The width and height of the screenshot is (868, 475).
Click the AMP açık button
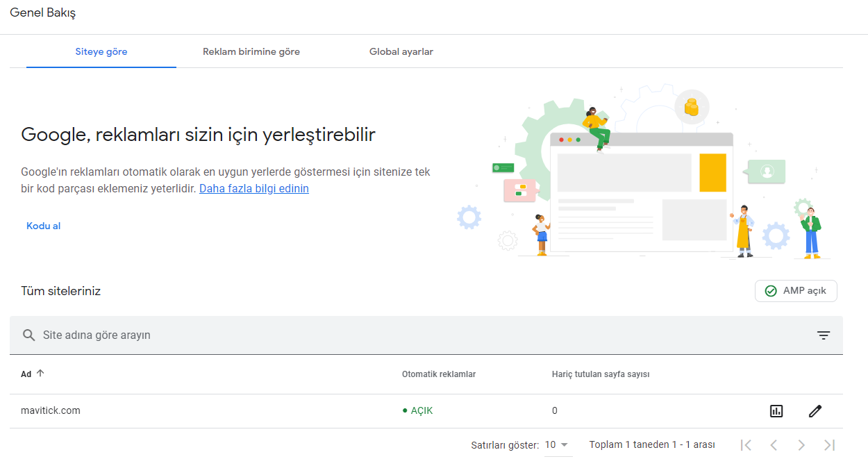pyautogui.click(x=796, y=291)
